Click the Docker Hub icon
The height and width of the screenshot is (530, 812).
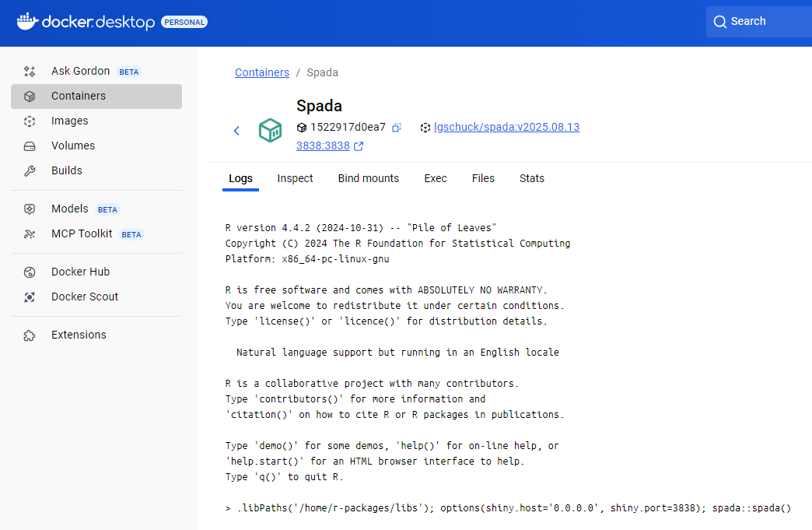30,272
